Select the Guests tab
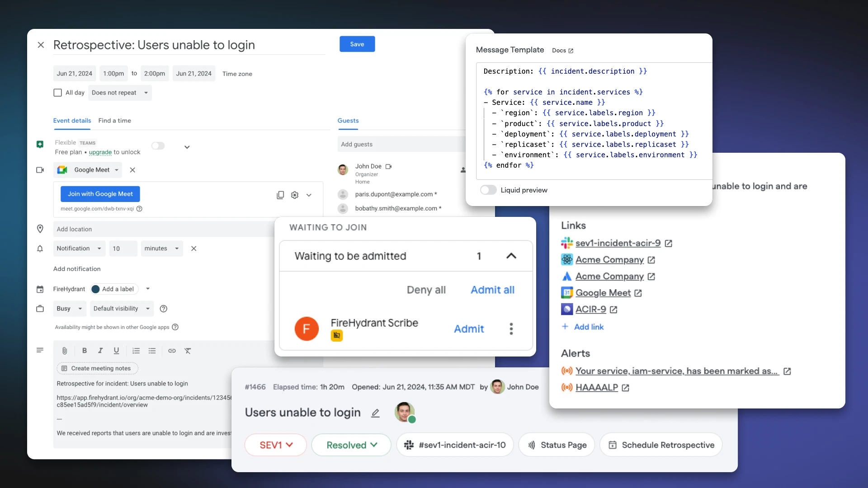 348,121
